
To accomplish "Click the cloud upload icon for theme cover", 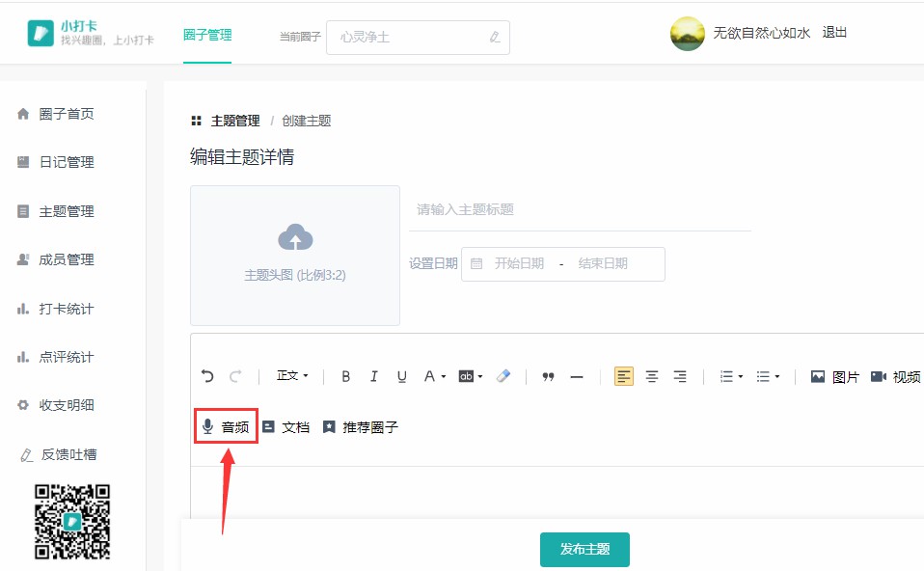I will [x=295, y=237].
